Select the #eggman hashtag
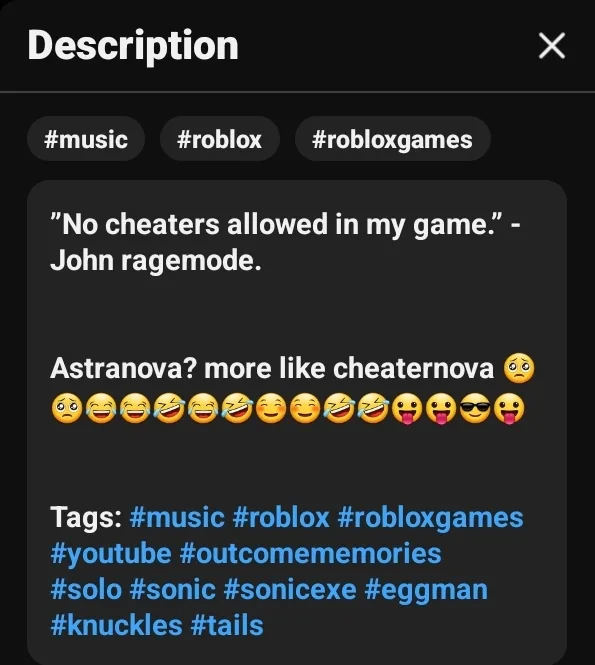 [x=426, y=590]
